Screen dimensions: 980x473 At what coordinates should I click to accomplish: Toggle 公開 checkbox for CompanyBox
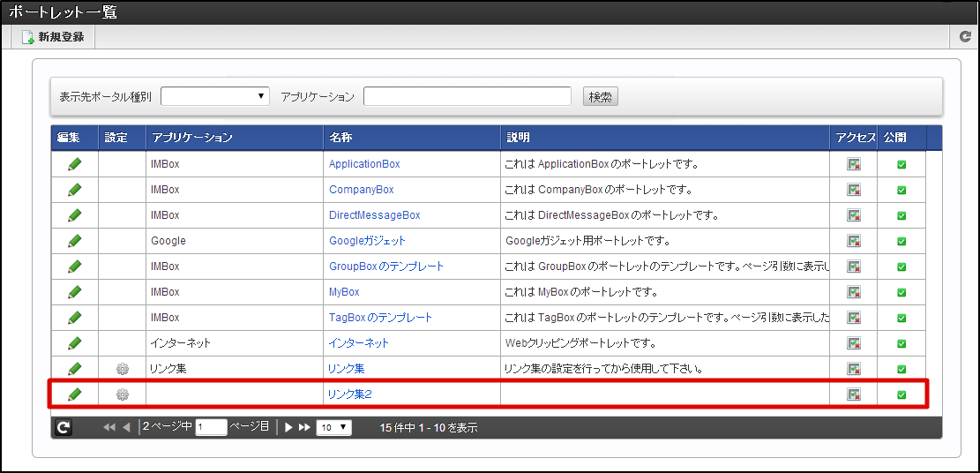point(901,191)
